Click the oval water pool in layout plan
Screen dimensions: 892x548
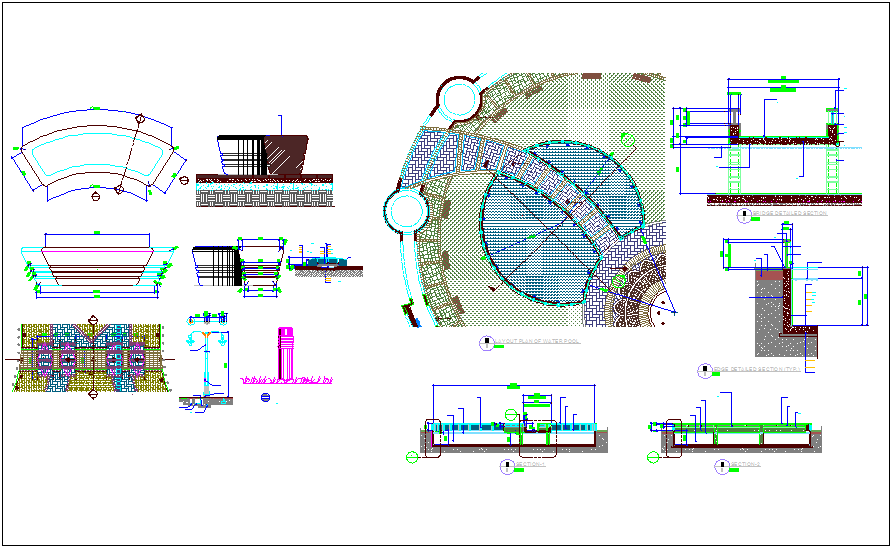pyautogui.click(x=562, y=223)
